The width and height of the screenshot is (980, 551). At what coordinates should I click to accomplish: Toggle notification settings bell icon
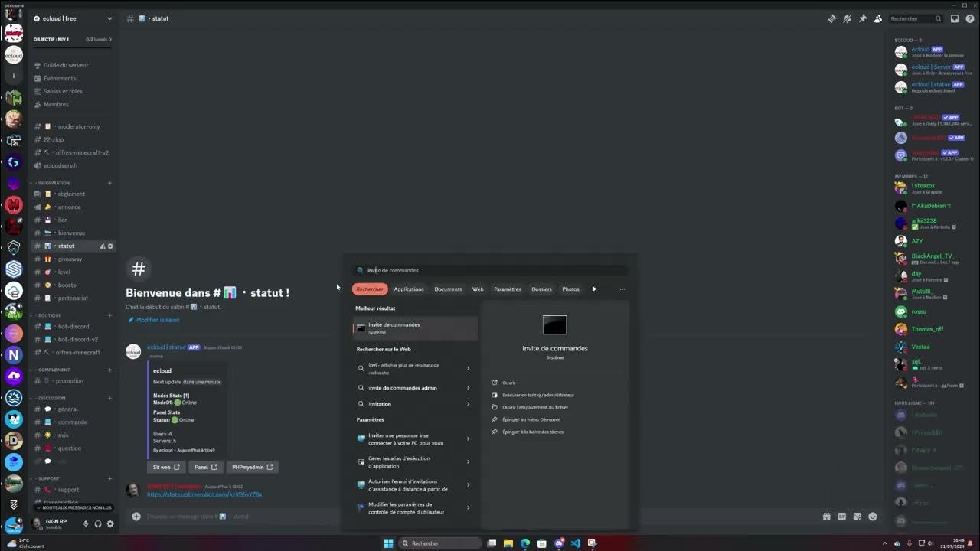[x=848, y=18]
